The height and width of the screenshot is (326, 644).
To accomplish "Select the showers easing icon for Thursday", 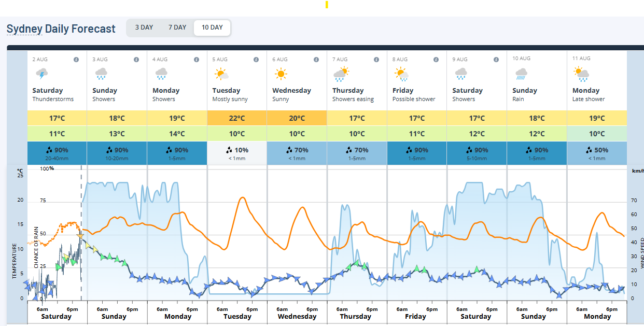I will pyautogui.click(x=341, y=73).
